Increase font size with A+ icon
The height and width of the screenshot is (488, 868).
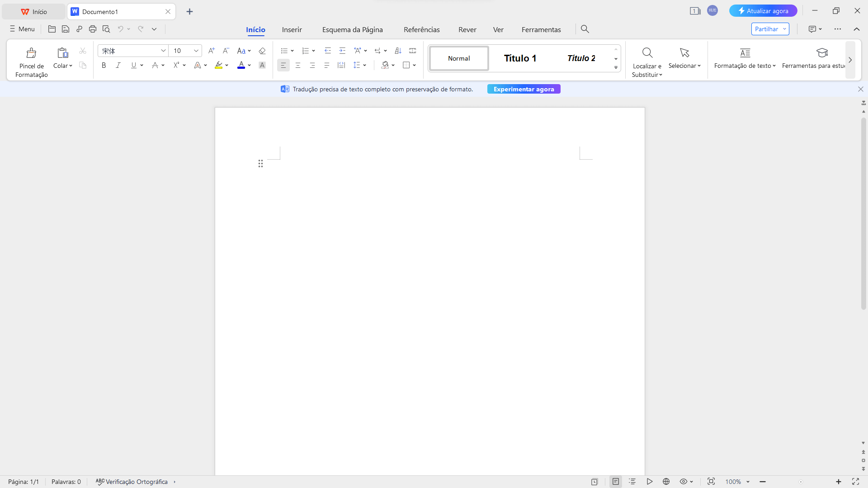(x=211, y=51)
